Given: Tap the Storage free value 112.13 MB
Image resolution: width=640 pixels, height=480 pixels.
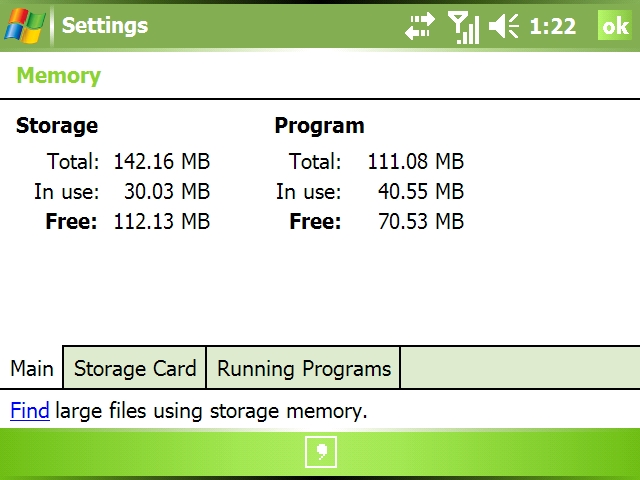Looking at the screenshot, I should [x=162, y=221].
